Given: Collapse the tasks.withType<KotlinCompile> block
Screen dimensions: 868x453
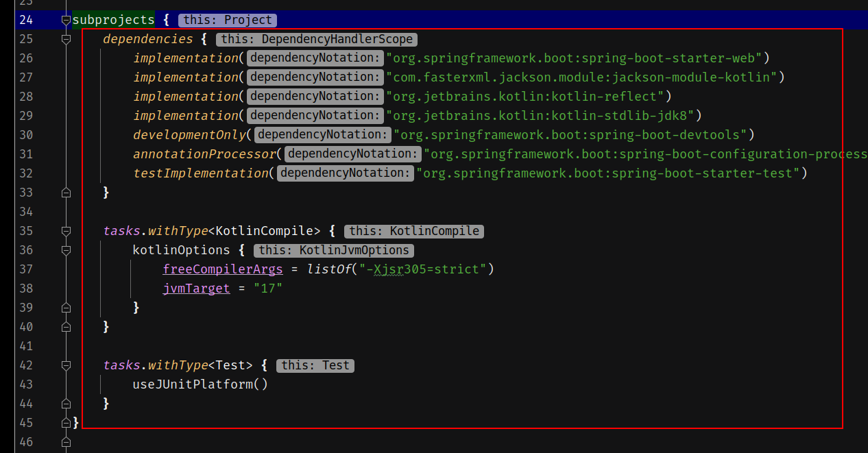Looking at the screenshot, I should coord(66,231).
